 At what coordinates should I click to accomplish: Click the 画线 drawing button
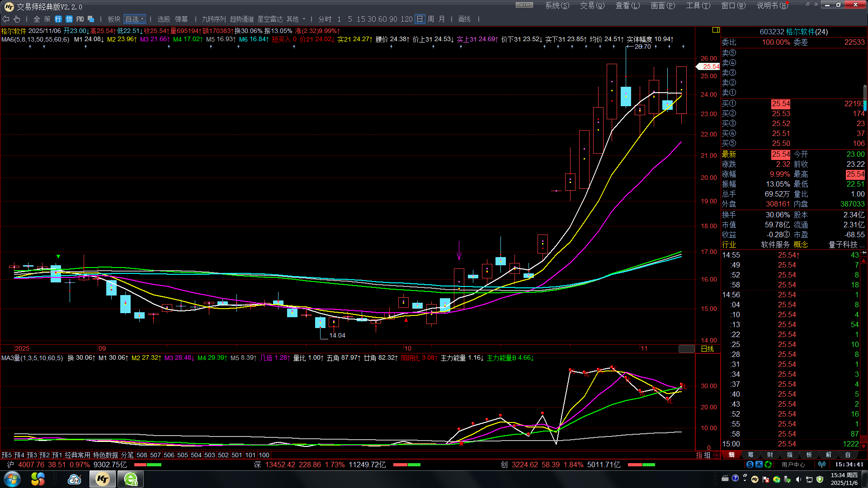(464, 19)
